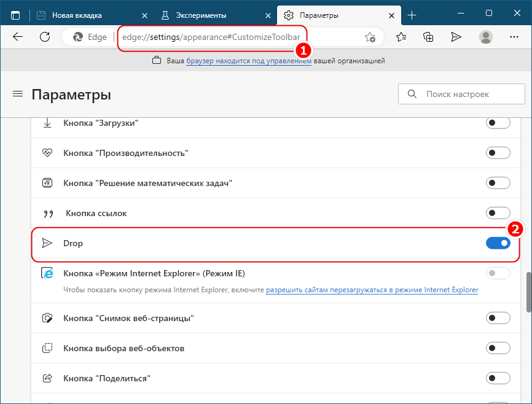Toggle the "Загрузки" button switch
Screen dimensions: 532x404
point(498,123)
